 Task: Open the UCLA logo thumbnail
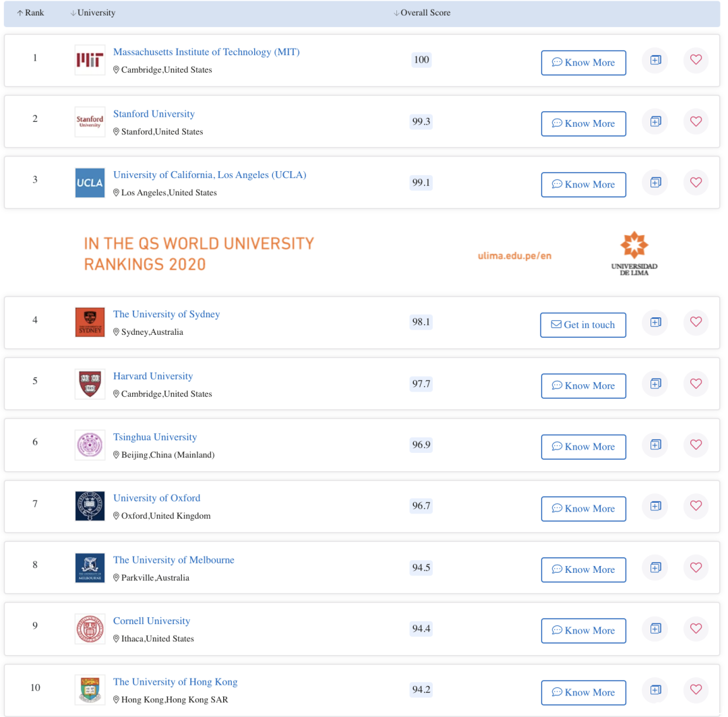90,183
